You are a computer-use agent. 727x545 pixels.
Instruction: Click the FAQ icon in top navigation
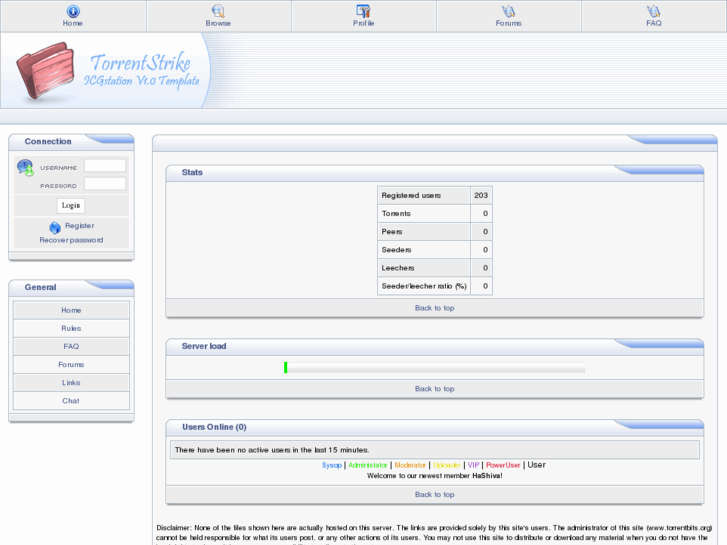coord(653,11)
